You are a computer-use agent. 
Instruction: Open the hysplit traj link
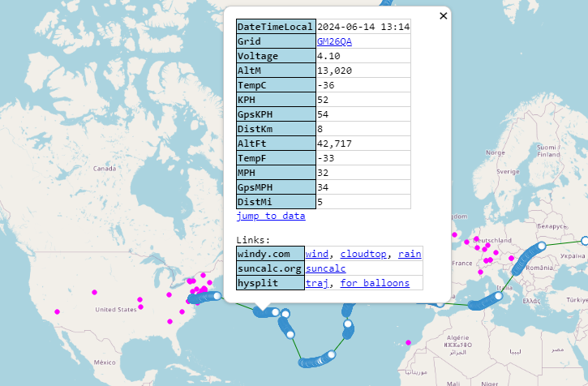point(317,283)
